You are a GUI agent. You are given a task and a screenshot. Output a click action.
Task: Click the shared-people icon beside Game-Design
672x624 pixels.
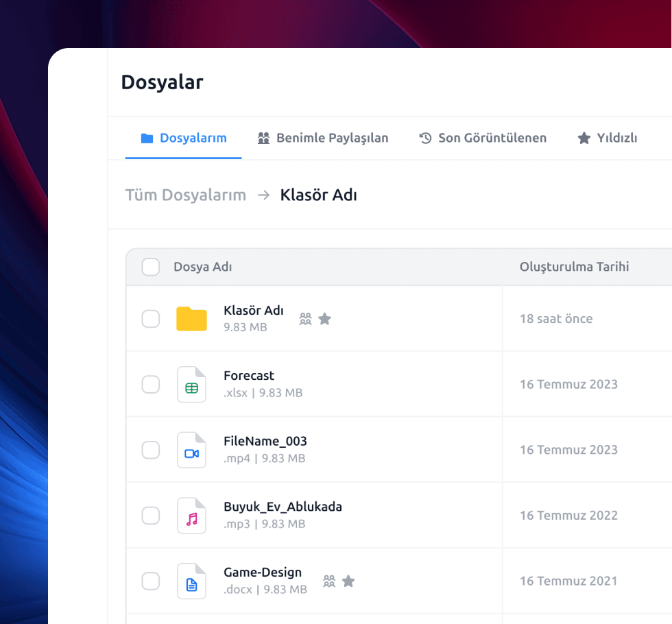pos(329,581)
